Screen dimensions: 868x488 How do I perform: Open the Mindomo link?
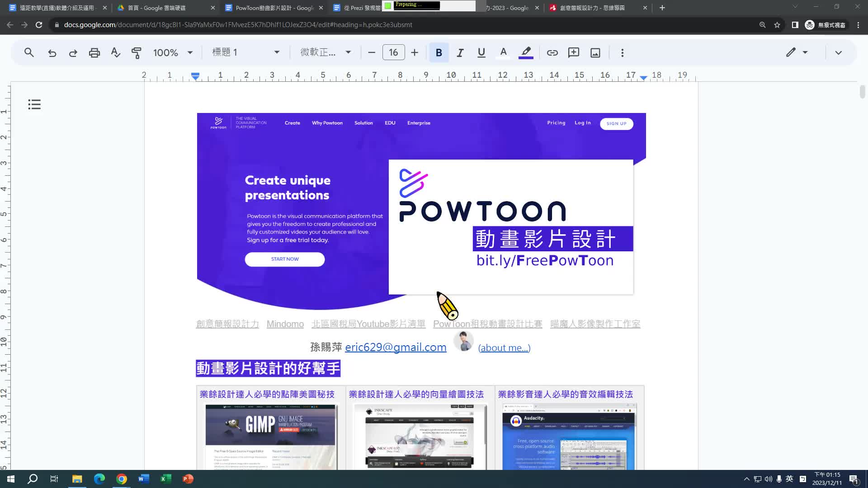[x=285, y=324]
